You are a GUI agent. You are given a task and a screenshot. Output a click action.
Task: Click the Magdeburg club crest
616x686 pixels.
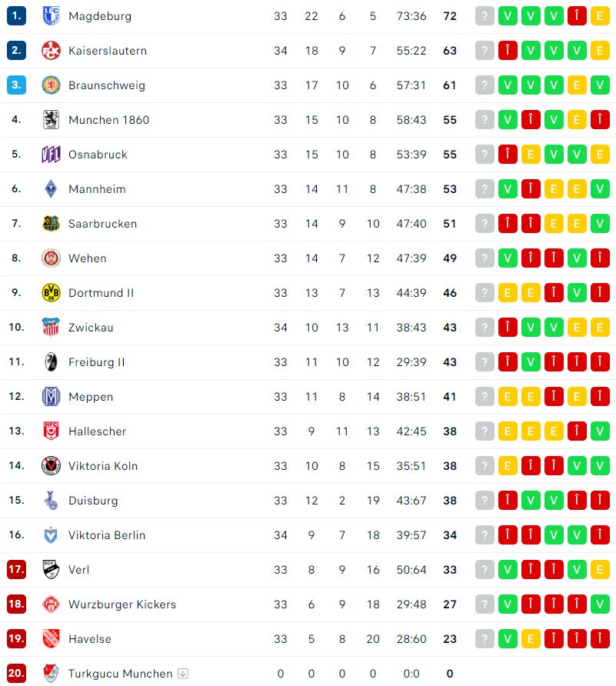[51, 15]
